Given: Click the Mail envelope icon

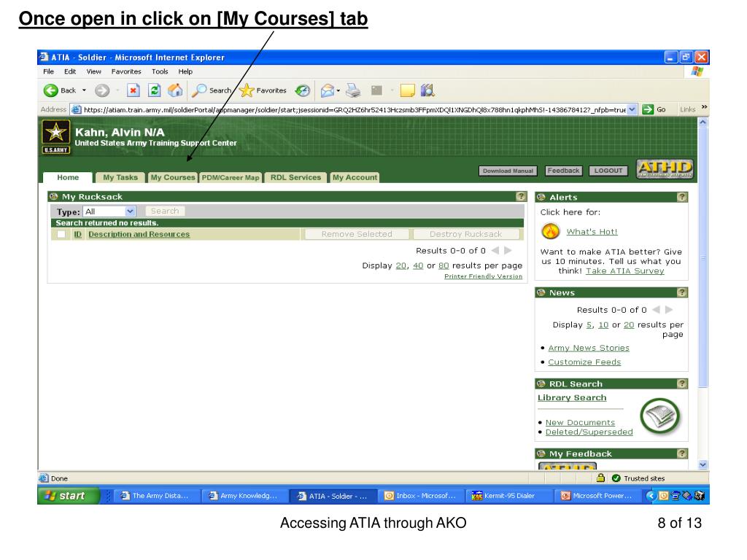Looking at the screenshot, I should tap(328, 90).
